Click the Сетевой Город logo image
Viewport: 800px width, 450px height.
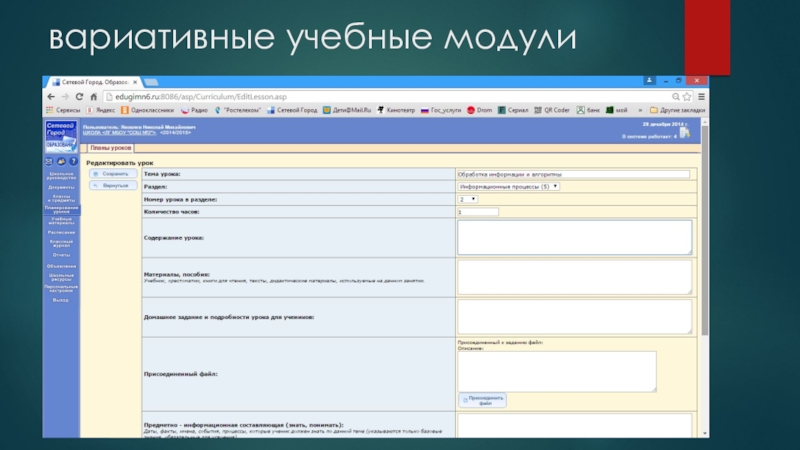(61, 136)
